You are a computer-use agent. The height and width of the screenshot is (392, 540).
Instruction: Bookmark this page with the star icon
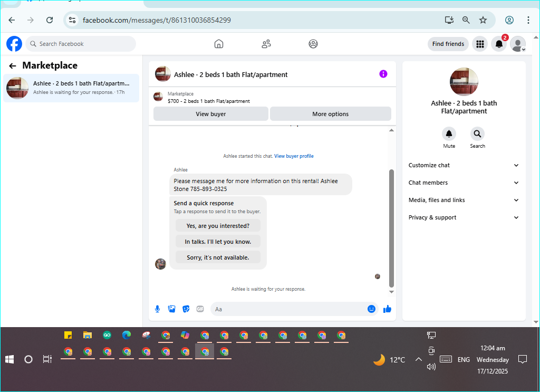pos(483,20)
